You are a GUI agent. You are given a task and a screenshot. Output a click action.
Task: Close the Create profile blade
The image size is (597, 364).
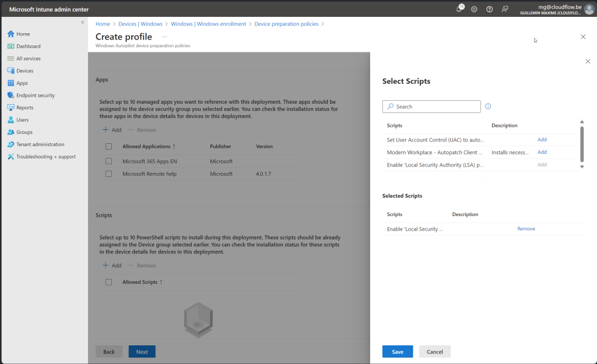[x=583, y=37]
